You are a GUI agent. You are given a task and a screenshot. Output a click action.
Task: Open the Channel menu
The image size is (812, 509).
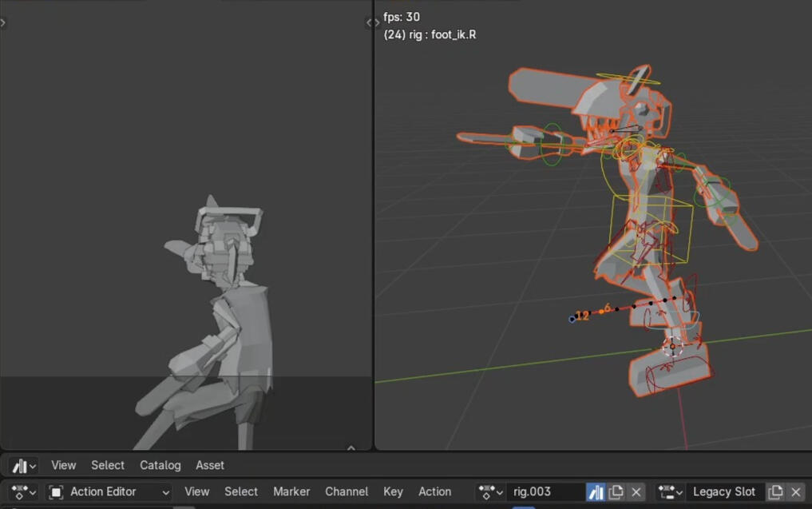coord(347,491)
